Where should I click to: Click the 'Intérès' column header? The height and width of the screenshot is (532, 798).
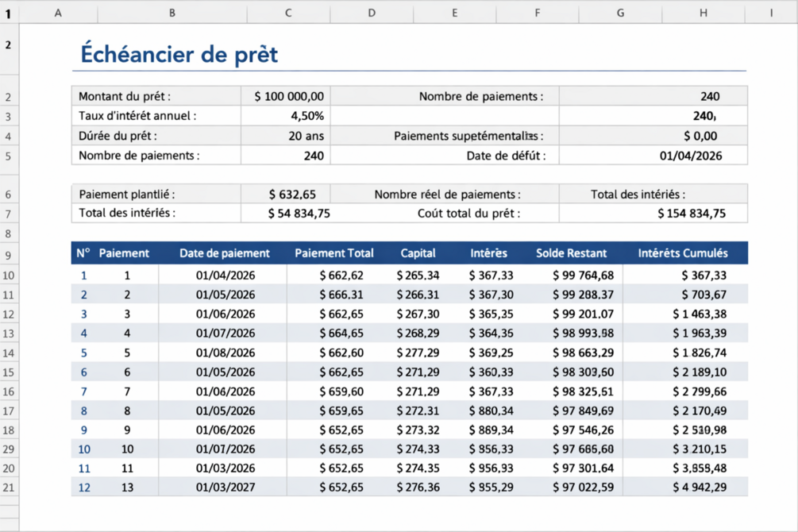pyautogui.click(x=488, y=253)
